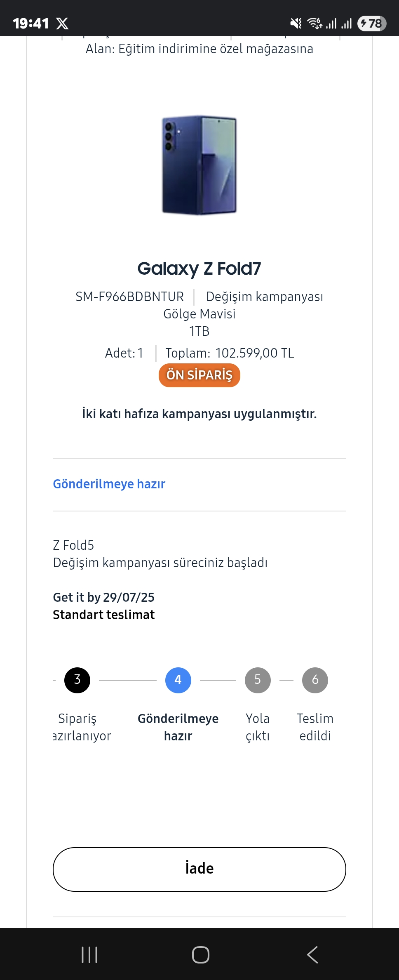Select step 3 Sipariş hazırlanıyor circle
The image size is (399, 980).
[77, 680]
